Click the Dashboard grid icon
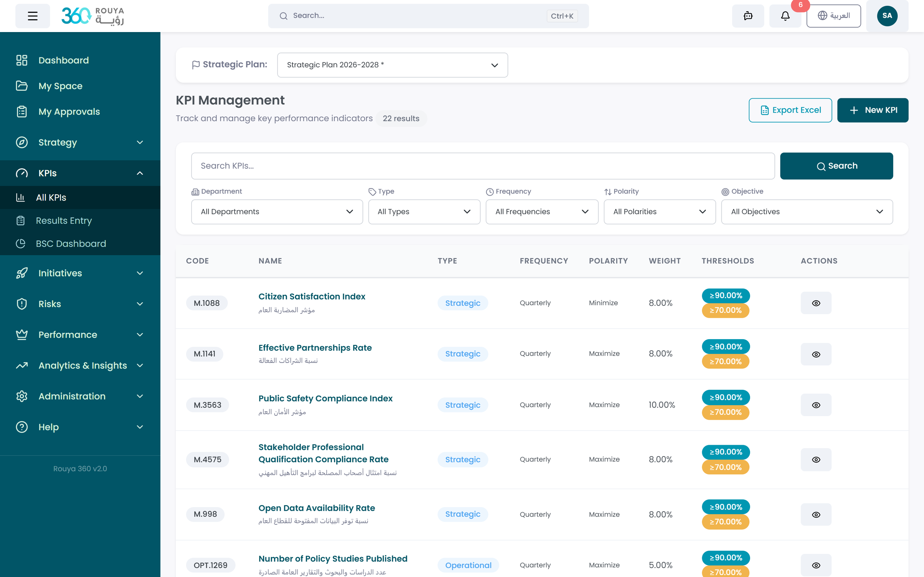 [22, 60]
